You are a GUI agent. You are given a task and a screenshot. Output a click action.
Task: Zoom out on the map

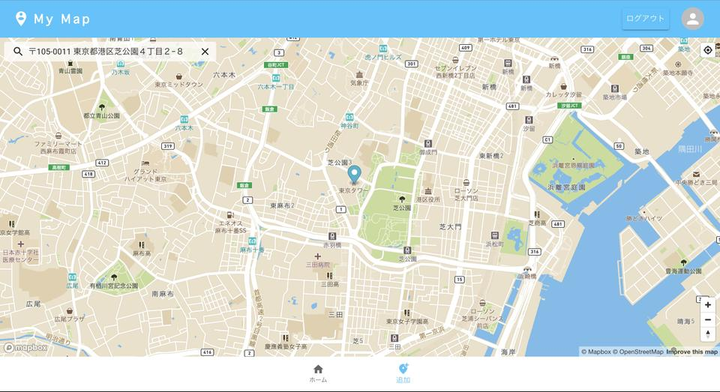708,319
